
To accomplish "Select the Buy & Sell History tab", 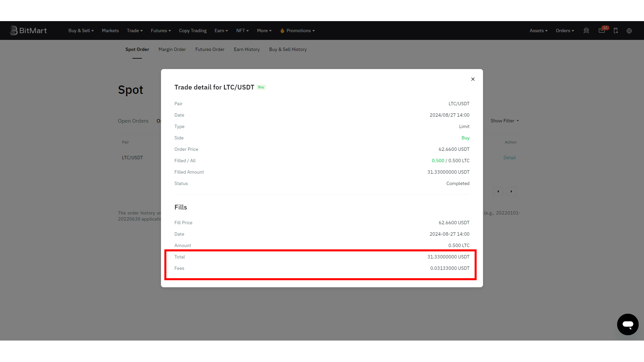I will (x=288, y=49).
